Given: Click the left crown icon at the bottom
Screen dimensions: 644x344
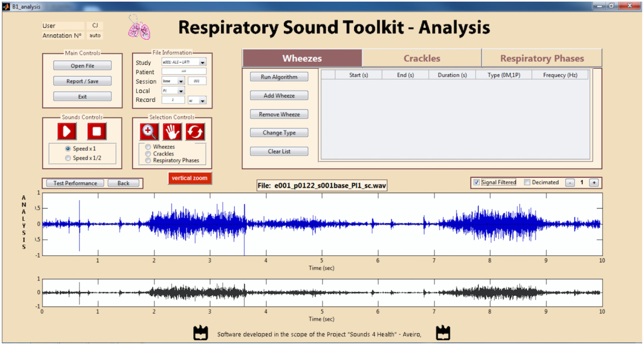Looking at the screenshot, I should [201, 332].
